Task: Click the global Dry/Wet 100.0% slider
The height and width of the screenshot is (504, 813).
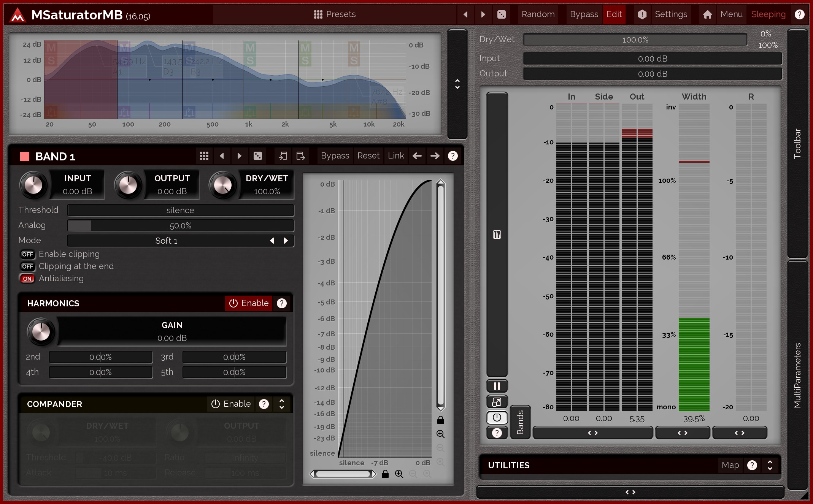Action: 635,40
